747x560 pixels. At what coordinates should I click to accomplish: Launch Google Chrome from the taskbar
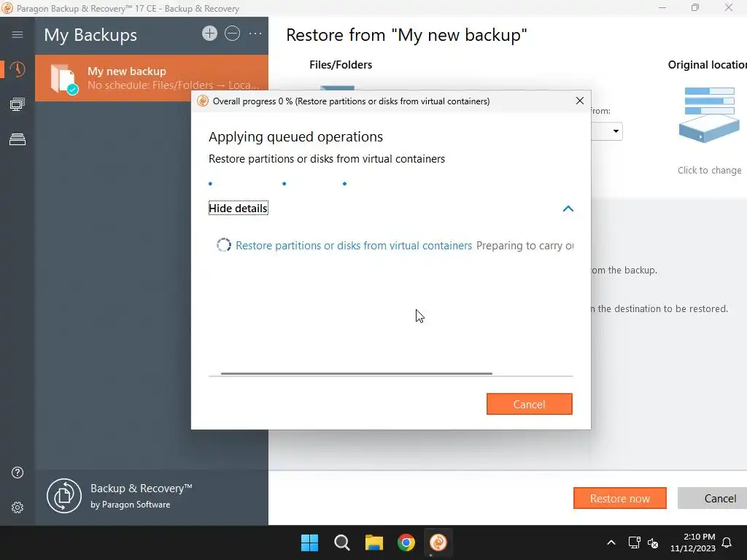(x=406, y=542)
